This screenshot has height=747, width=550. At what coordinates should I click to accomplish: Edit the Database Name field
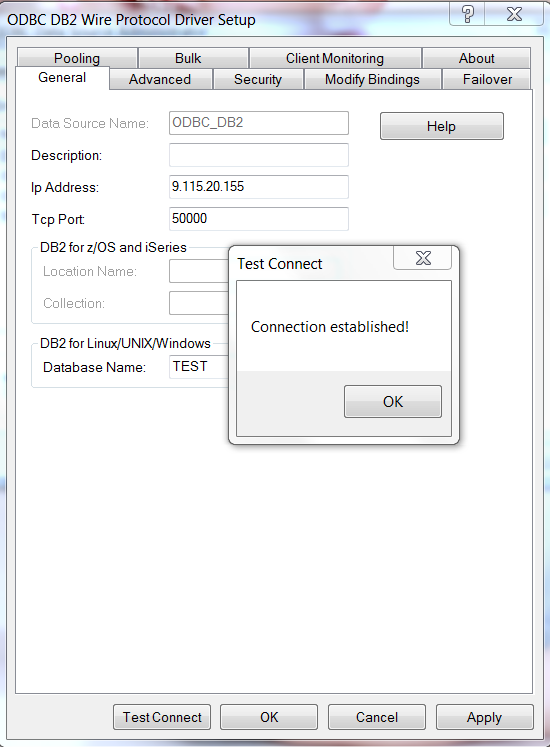point(199,367)
